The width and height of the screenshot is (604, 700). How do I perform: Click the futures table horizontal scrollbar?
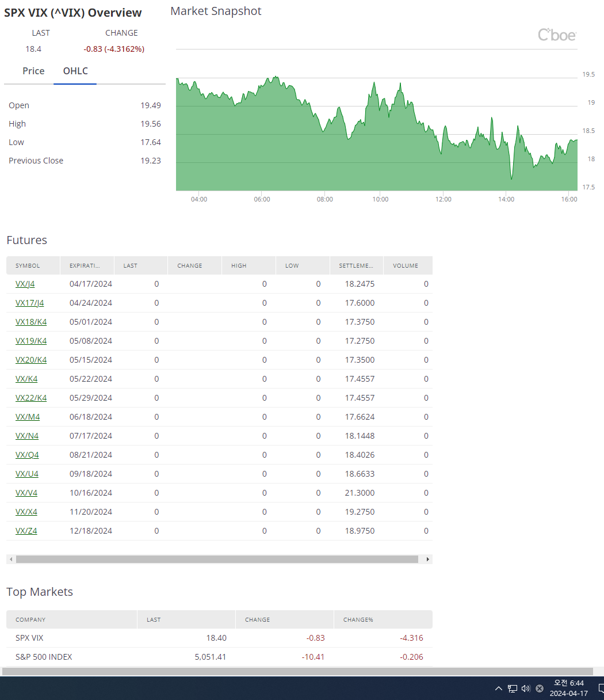tap(217, 559)
